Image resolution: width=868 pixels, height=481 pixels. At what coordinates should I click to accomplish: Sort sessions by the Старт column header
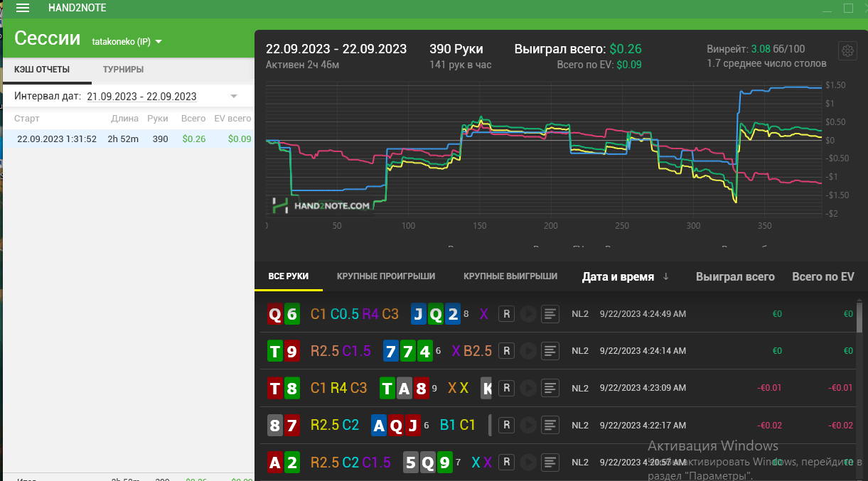point(27,119)
